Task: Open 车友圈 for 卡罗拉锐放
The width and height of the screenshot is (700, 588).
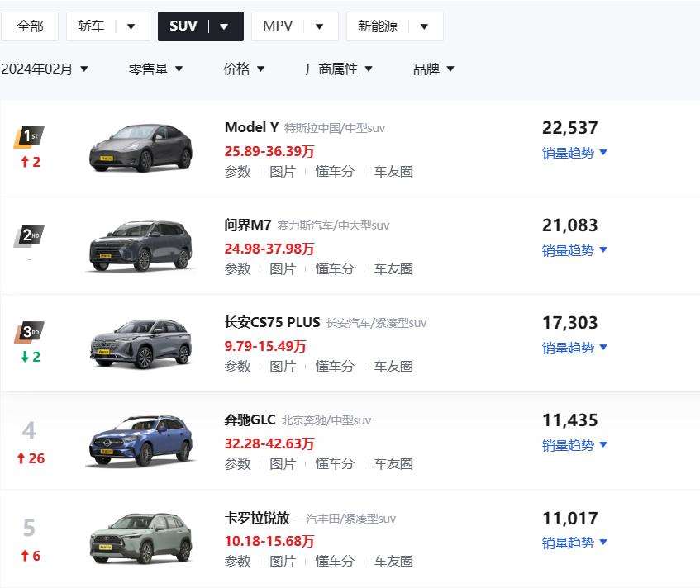Action: point(393,562)
